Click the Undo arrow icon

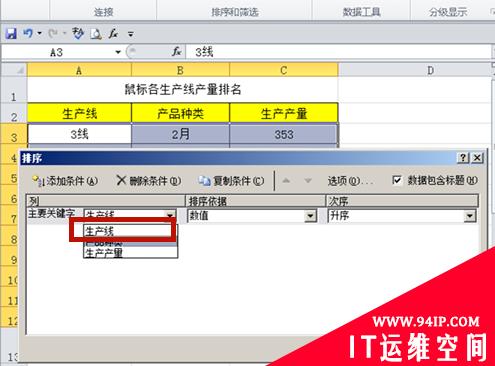click(28, 33)
